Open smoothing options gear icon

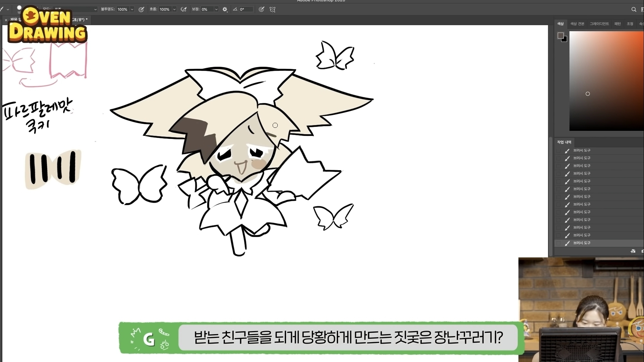tap(225, 9)
